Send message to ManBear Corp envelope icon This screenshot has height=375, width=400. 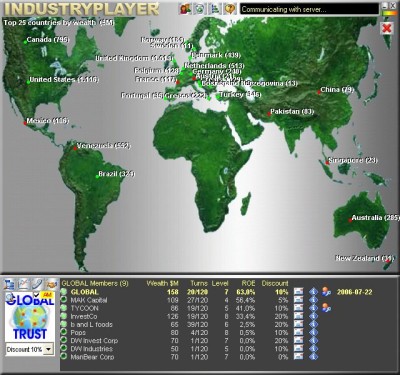tap(299, 356)
